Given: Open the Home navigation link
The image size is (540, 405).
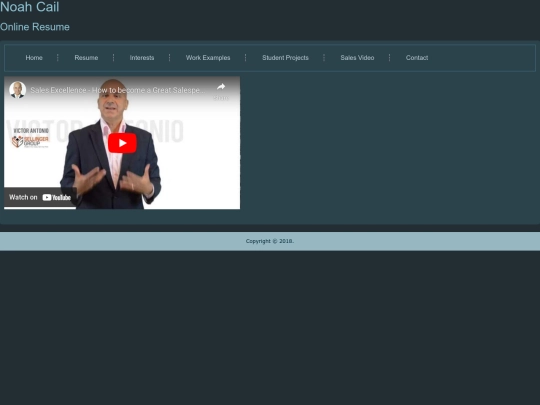Looking at the screenshot, I should coord(34,58).
